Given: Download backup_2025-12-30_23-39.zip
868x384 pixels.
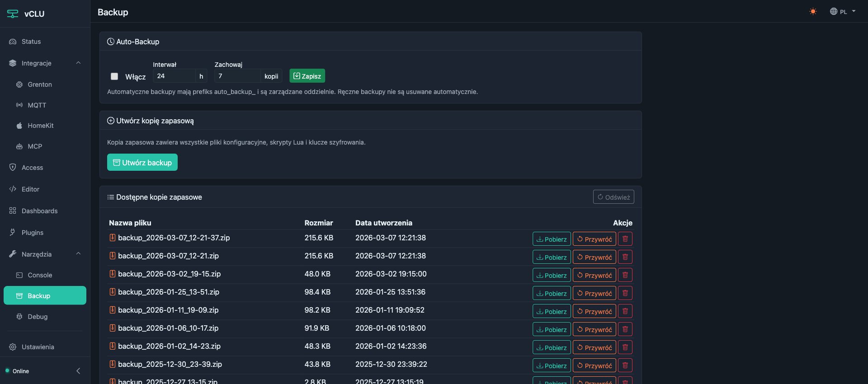Looking at the screenshot, I should point(552,365).
